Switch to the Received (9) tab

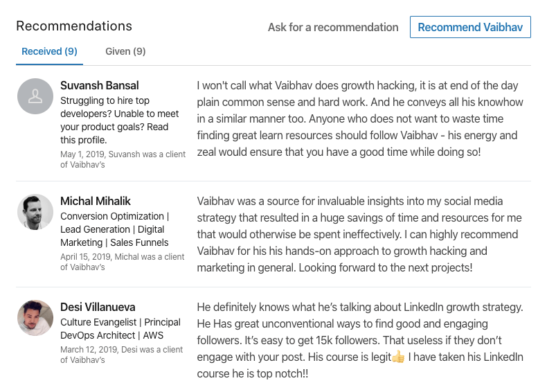[x=49, y=51]
